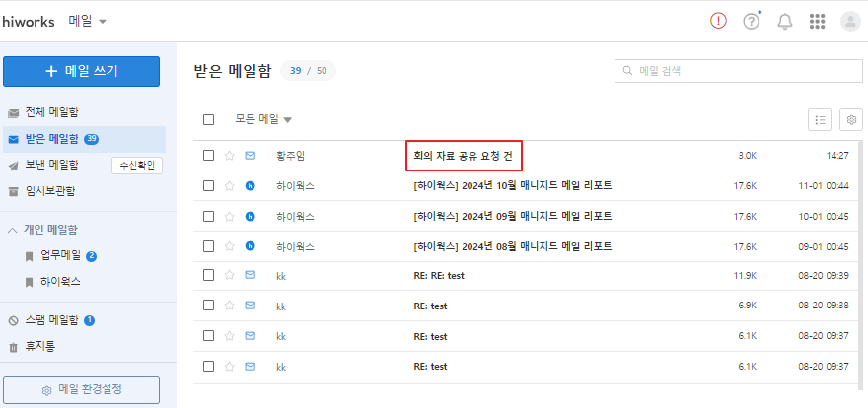
Task: Collapse the 개인 메일함 section
Action: pyautogui.click(x=13, y=230)
